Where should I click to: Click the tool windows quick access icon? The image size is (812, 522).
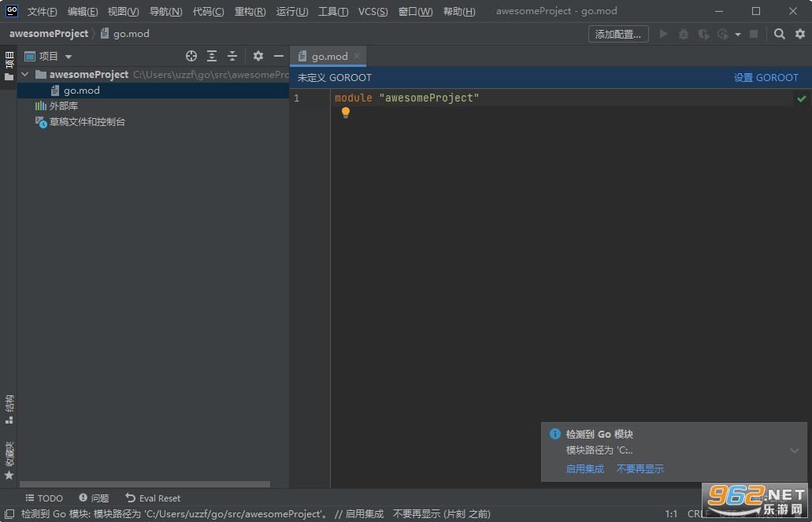click(9, 514)
